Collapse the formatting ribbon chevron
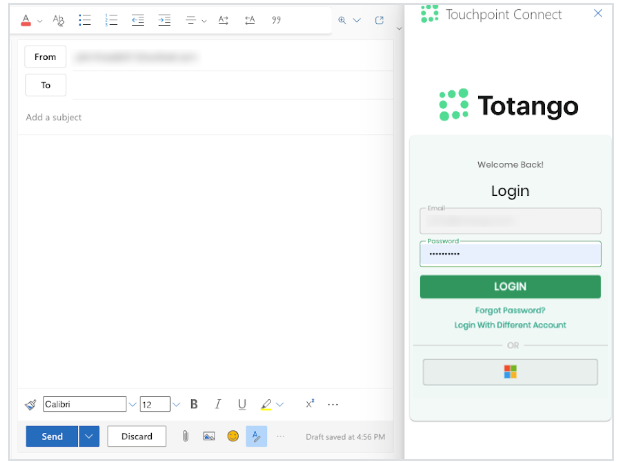 [x=399, y=28]
